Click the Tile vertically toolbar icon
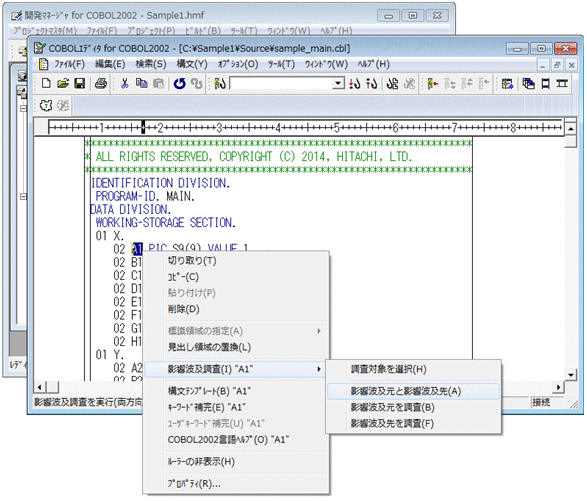Screen dimensions: 587x501 pyautogui.click(x=562, y=83)
